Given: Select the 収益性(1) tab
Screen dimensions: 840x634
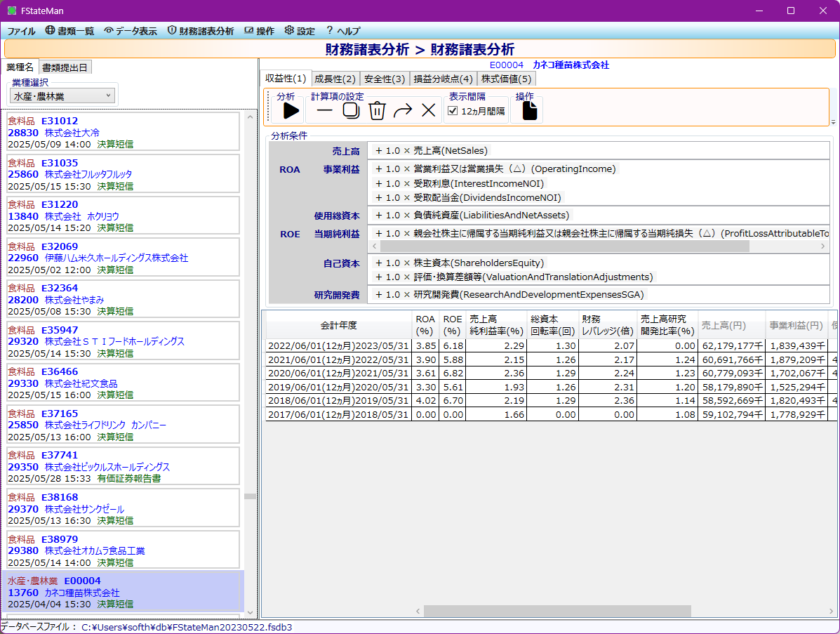Looking at the screenshot, I should [286, 78].
